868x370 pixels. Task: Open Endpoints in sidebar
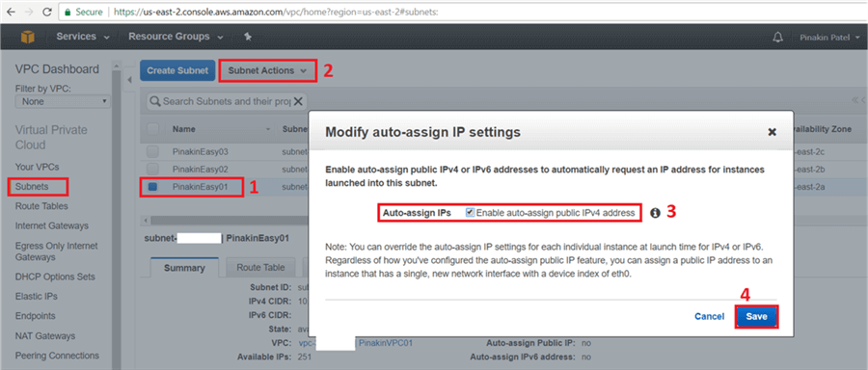[x=36, y=316]
